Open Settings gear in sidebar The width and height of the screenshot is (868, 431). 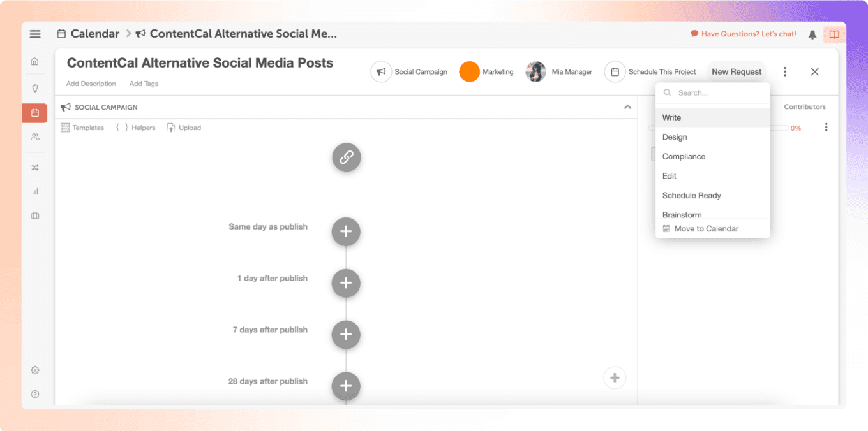35,370
